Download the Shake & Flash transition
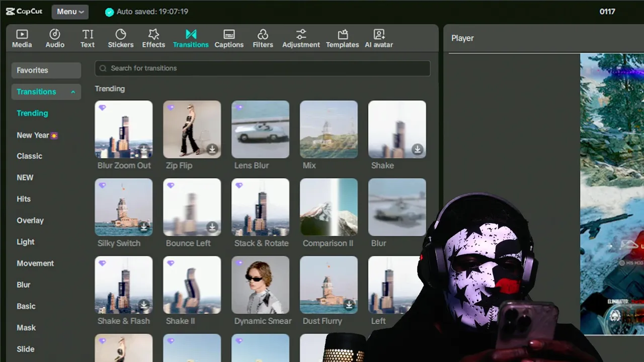This screenshot has height=362, width=644. click(144, 305)
